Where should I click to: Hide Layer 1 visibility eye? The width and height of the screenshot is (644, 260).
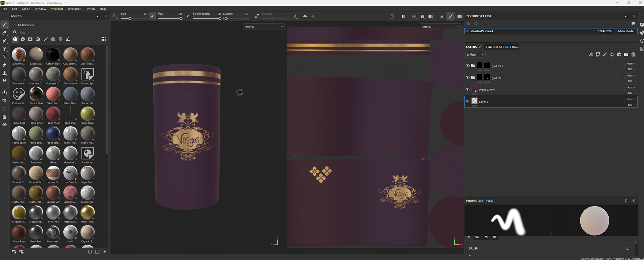tap(468, 101)
